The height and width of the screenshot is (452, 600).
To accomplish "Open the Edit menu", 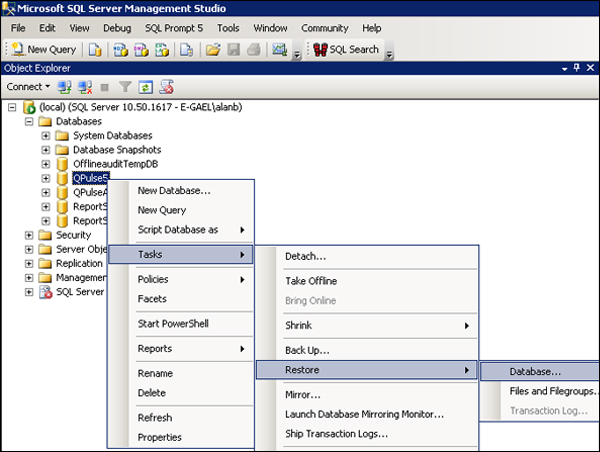I will click(x=47, y=28).
